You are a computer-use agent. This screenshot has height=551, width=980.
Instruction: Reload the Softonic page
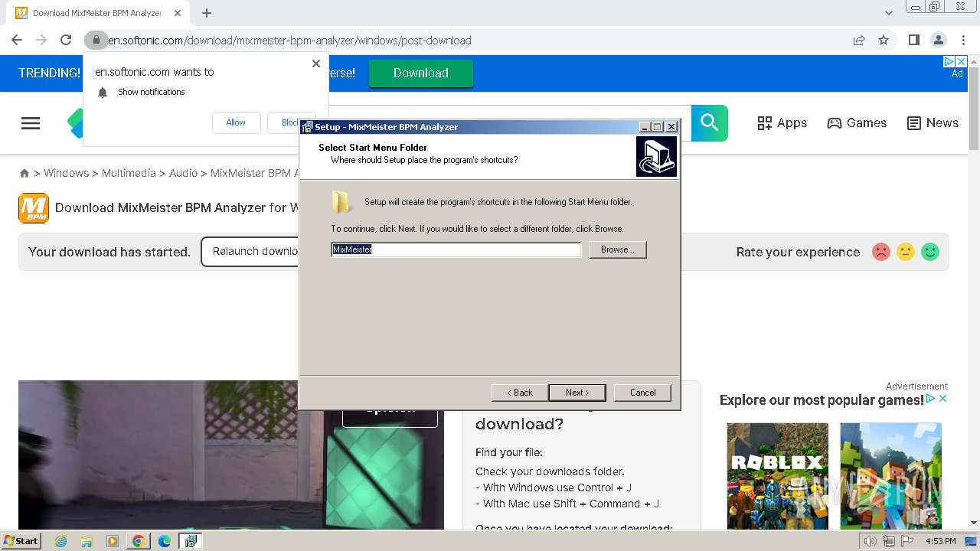click(66, 40)
